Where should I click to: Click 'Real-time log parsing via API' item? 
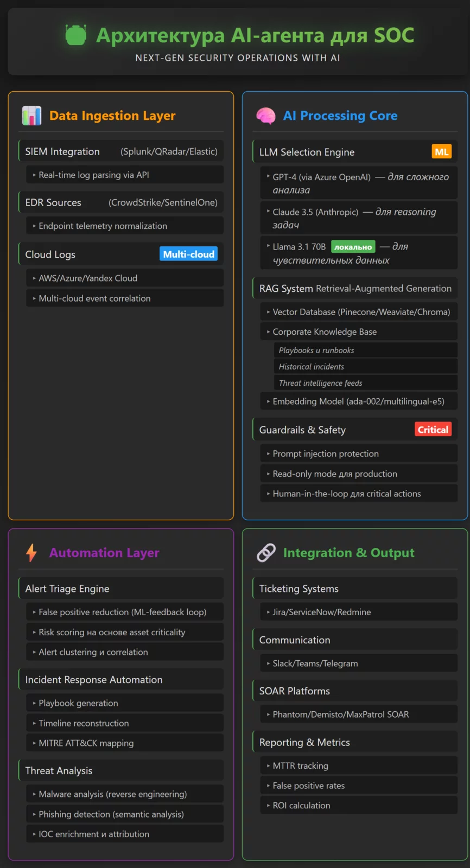pyautogui.click(x=125, y=175)
